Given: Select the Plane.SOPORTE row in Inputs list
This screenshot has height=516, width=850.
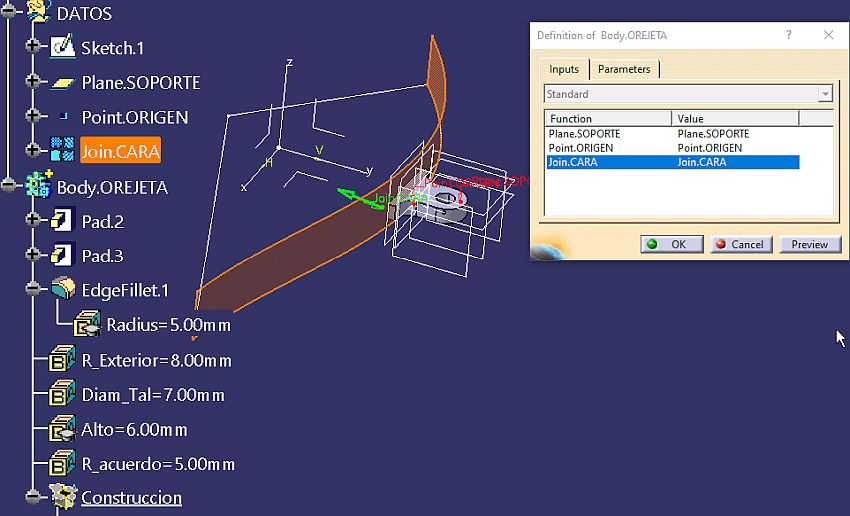Looking at the screenshot, I should pos(672,134).
